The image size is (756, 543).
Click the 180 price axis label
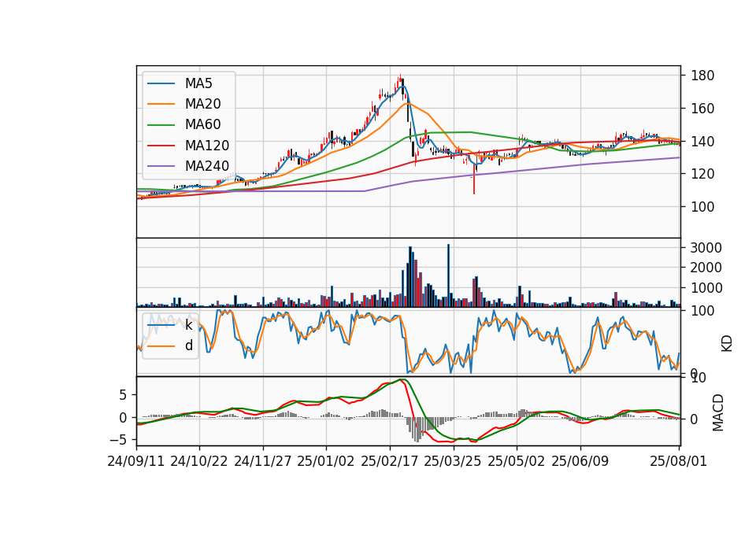pyautogui.click(x=702, y=76)
